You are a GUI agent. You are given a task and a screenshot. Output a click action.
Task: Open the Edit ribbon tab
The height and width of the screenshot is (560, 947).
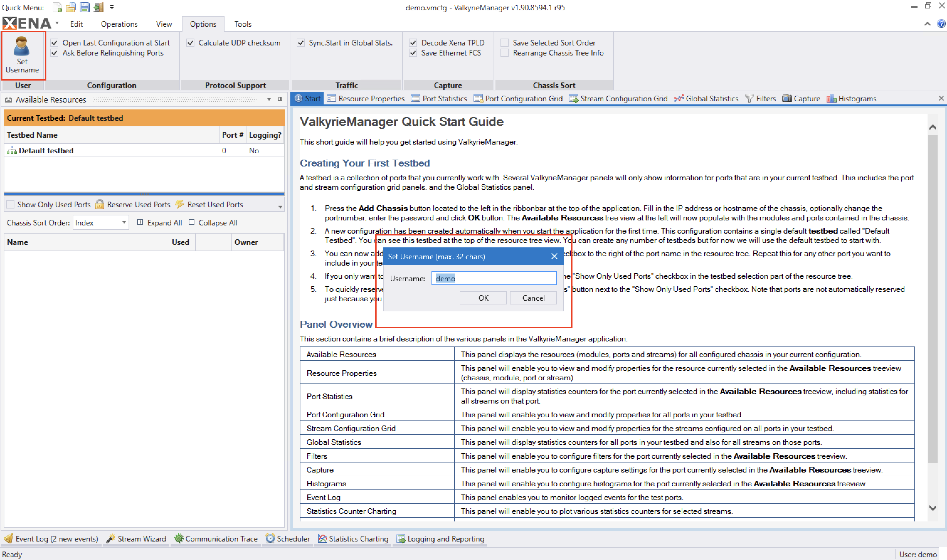click(76, 24)
